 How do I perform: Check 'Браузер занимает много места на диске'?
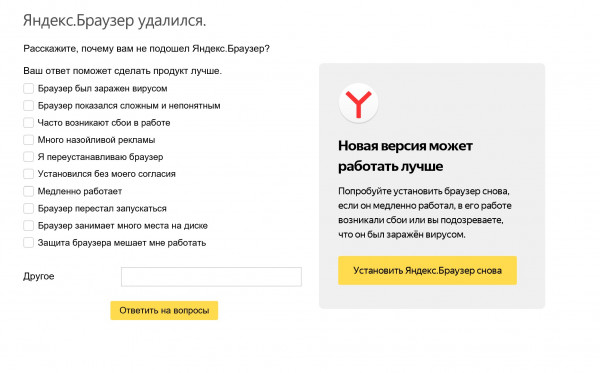coord(28,226)
